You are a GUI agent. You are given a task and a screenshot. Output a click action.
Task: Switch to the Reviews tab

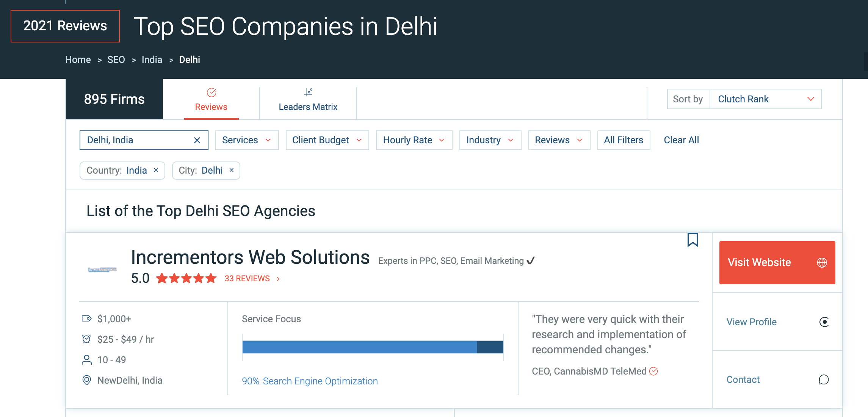click(211, 99)
